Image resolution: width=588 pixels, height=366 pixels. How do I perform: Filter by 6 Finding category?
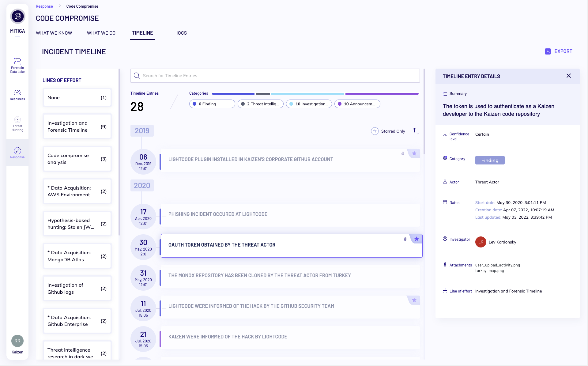212,104
